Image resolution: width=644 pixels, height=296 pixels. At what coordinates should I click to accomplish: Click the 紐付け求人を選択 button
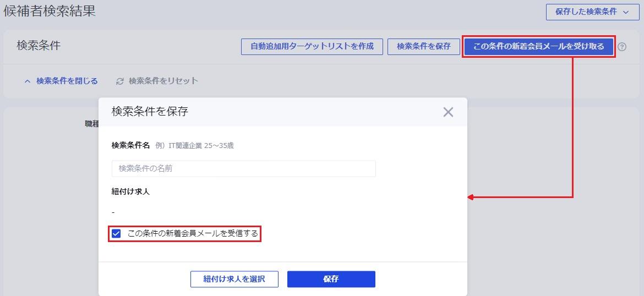[x=234, y=279]
